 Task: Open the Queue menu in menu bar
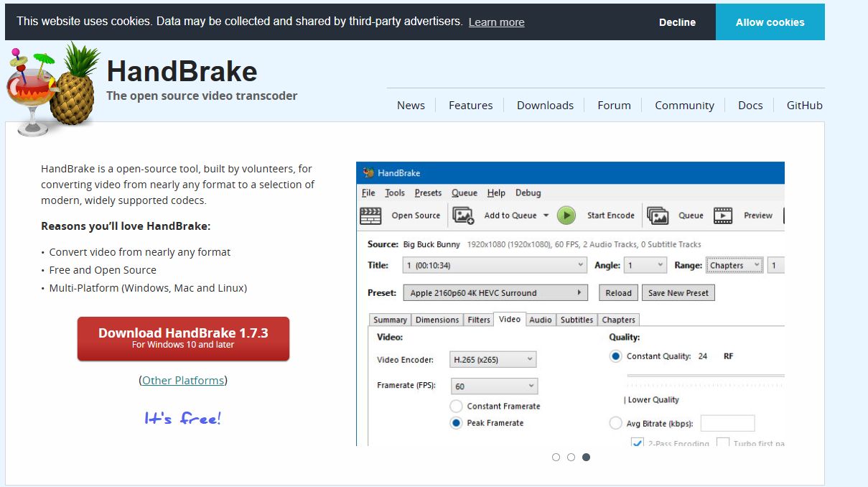coord(465,193)
